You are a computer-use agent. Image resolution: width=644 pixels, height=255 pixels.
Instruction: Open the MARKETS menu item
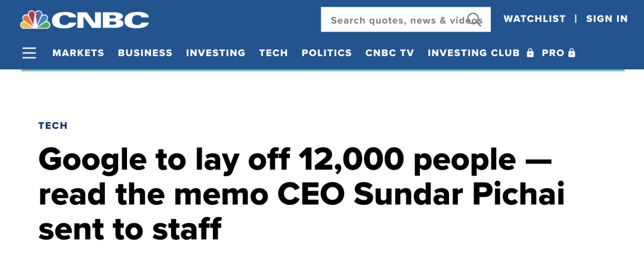[x=78, y=53]
